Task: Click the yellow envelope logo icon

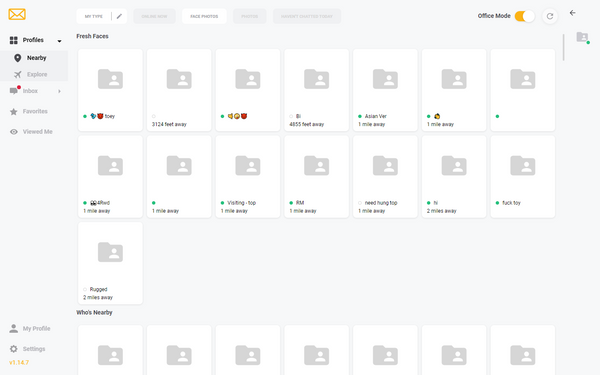Action: pyautogui.click(x=17, y=15)
